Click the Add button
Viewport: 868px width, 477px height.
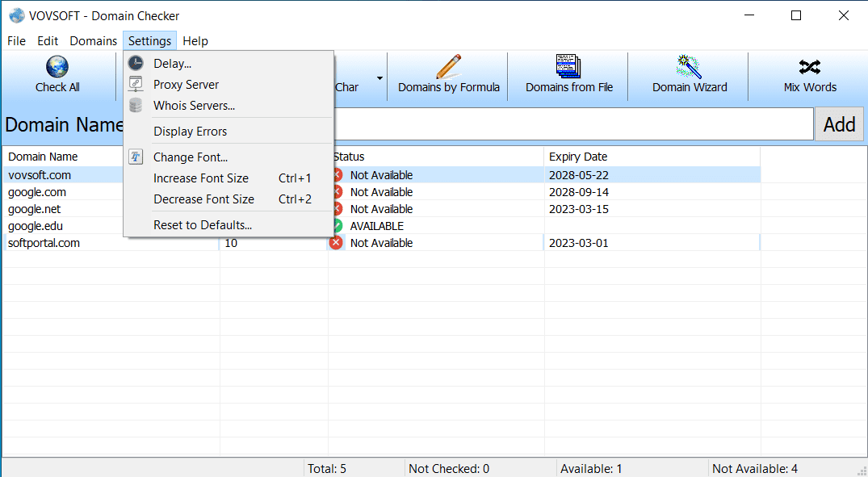(839, 124)
